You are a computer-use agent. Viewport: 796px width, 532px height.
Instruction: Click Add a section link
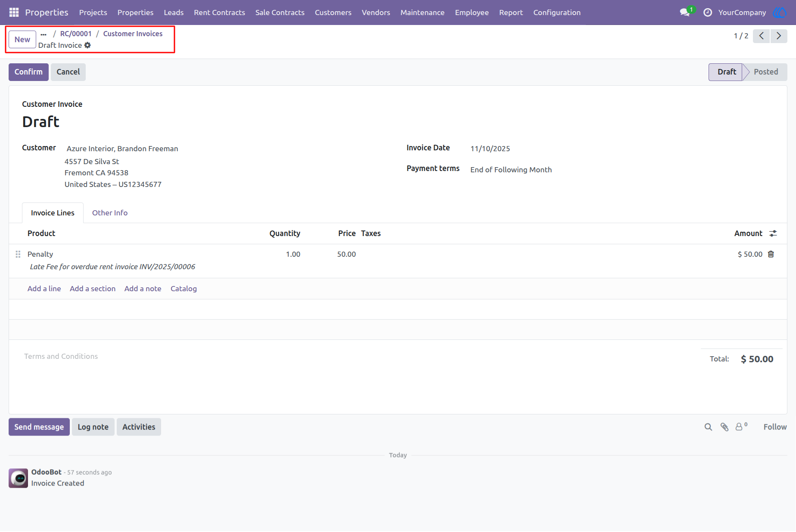93,289
